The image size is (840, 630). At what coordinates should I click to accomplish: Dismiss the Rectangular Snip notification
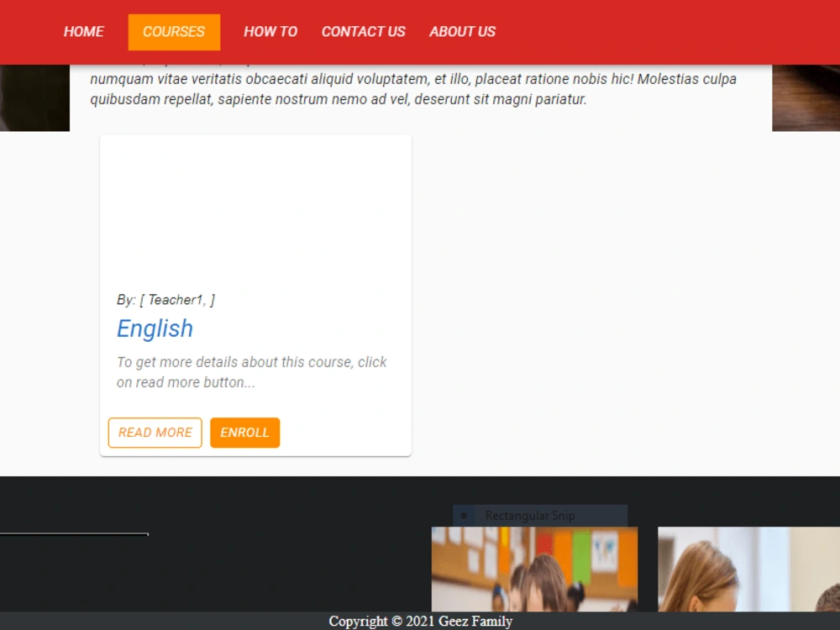pyautogui.click(x=532, y=516)
